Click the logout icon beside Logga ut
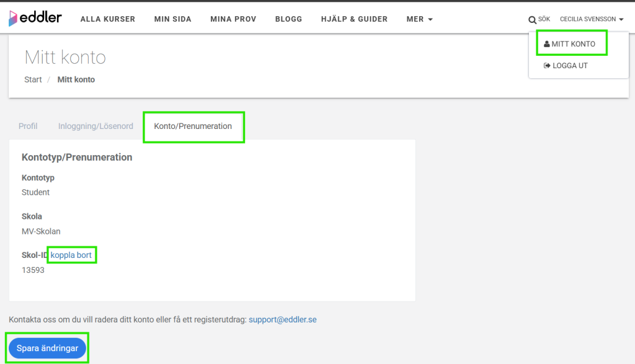Image resolution: width=635 pixels, height=364 pixels. pos(546,66)
